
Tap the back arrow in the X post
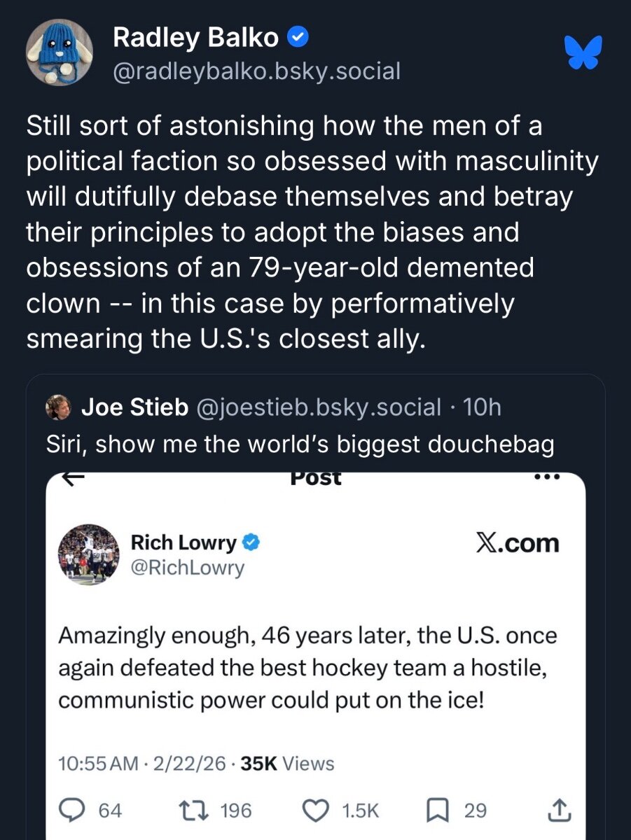74,478
